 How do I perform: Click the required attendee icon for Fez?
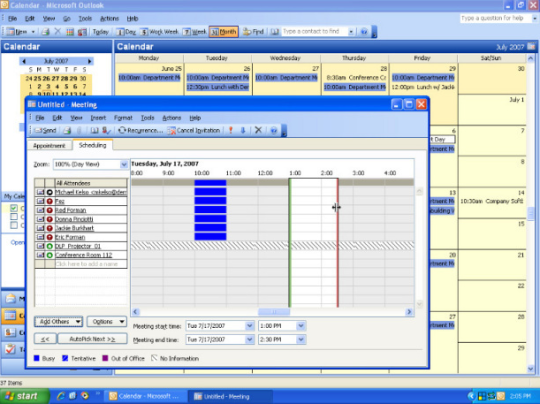coord(50,201)
